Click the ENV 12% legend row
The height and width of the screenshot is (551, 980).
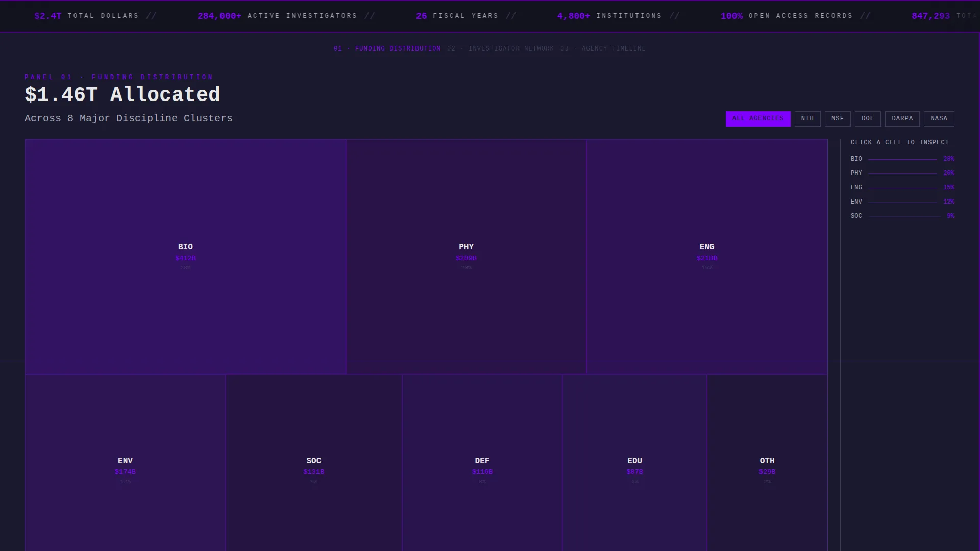[902, 202]
